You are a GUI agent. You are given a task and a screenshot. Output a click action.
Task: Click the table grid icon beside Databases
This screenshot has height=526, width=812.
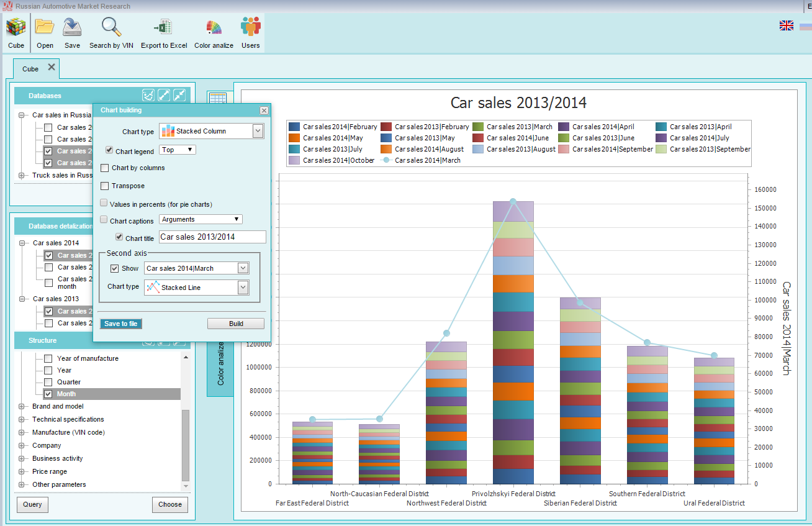coord(217,99)
